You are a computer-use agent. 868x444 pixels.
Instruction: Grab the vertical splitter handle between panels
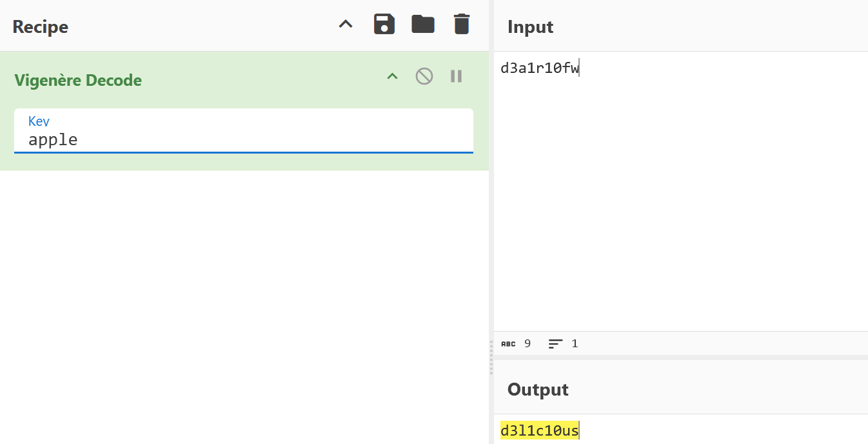(491, 356)
